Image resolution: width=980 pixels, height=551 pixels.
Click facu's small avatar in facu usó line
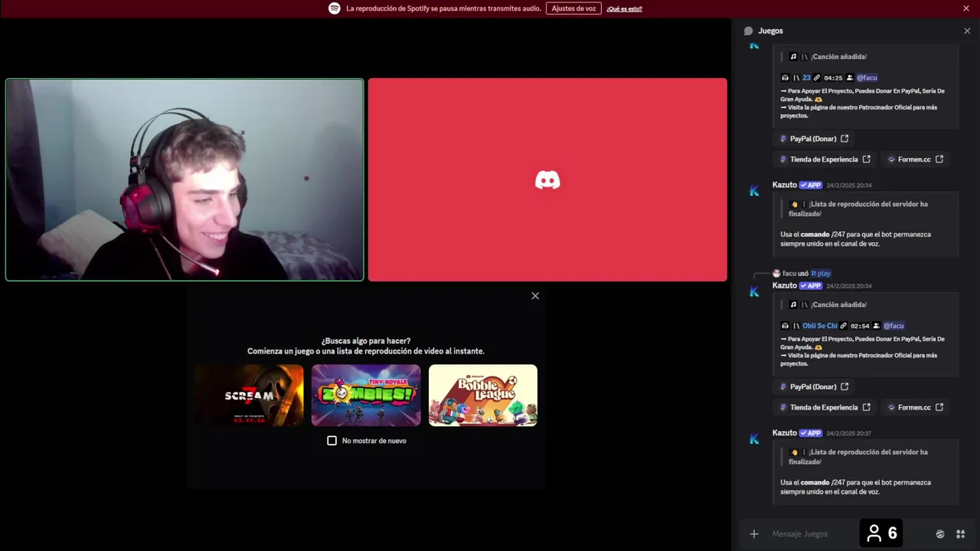point(776,273)
